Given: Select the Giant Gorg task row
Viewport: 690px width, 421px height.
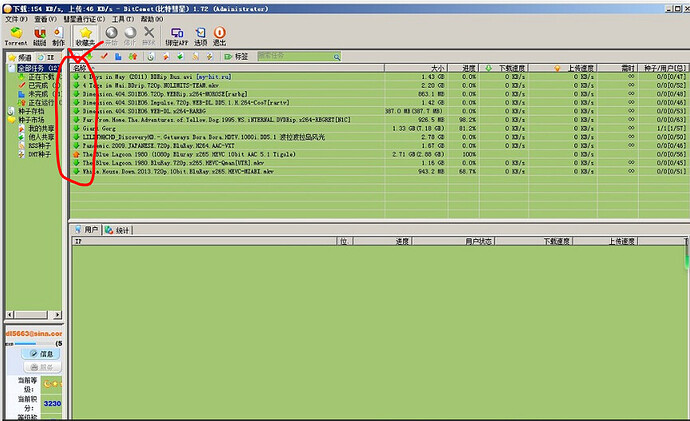Looking at the screenshot, I should pos(379,128).
